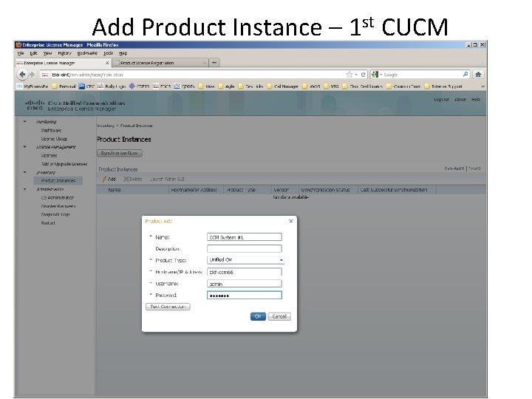Click the About link in the header
The height and width of the screenshot is (399, 532).
click(x=460, y=100)
